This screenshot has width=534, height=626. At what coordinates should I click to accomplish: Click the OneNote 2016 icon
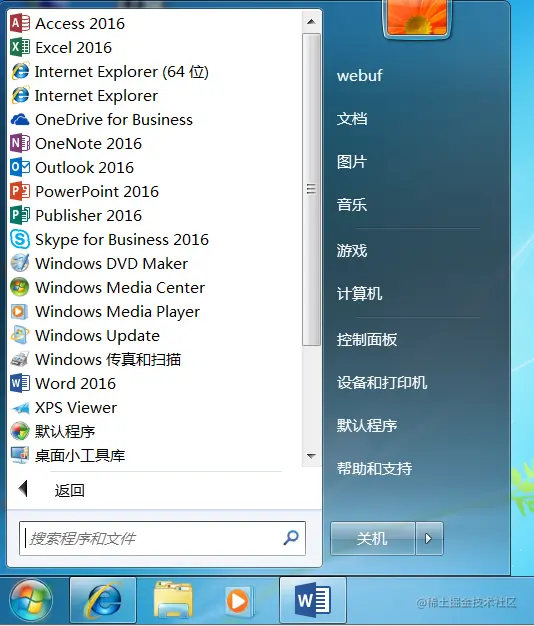pyautogui.click(x=20, y=143)
